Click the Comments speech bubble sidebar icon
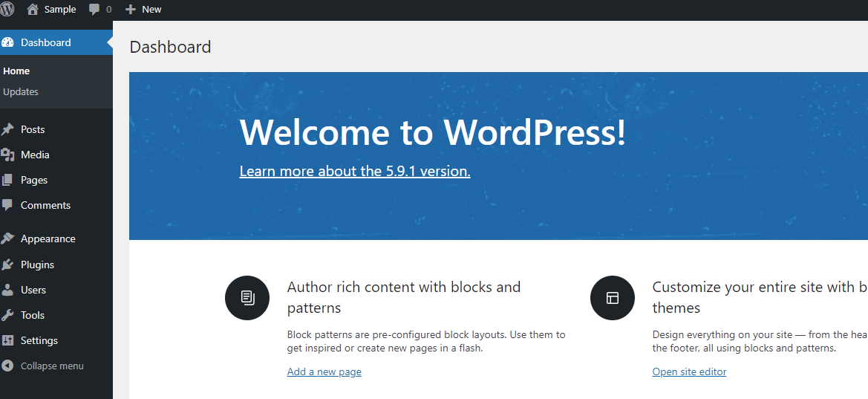 tap(7, 205)
